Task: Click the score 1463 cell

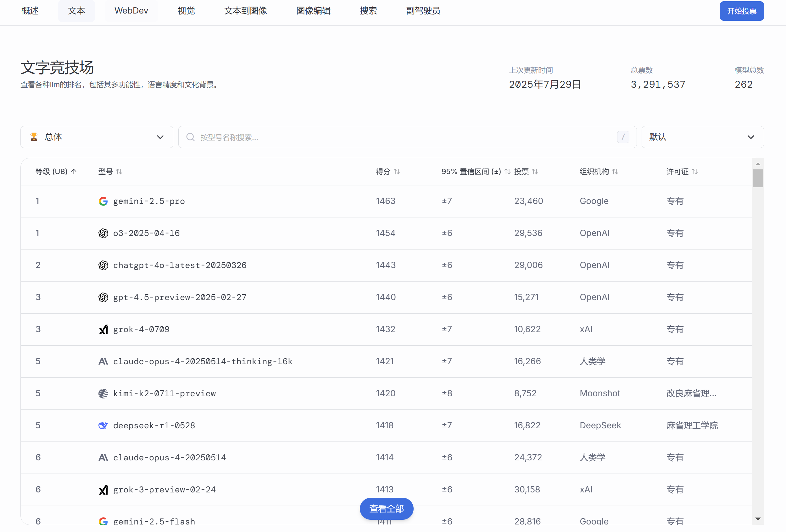Action: [386, 201]
